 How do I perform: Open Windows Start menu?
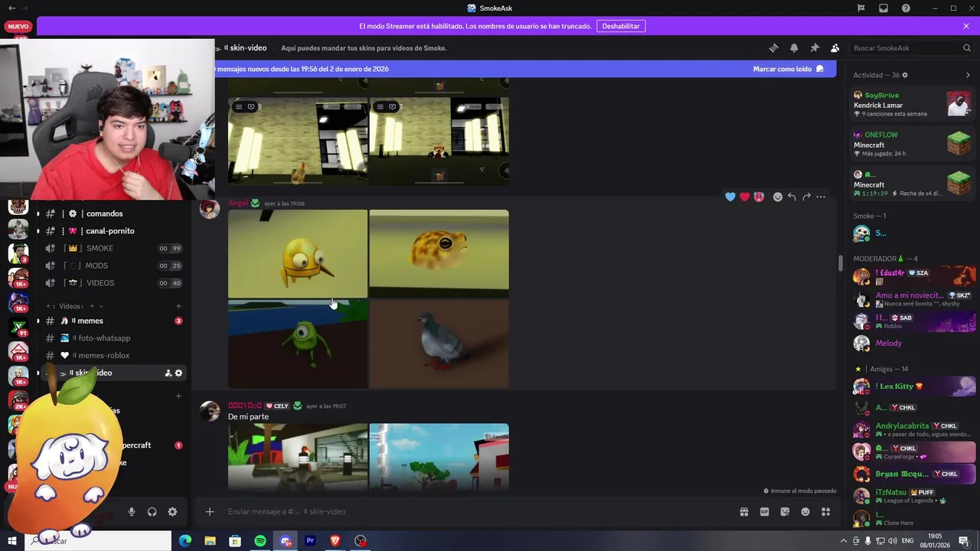(x=11, y=541)
